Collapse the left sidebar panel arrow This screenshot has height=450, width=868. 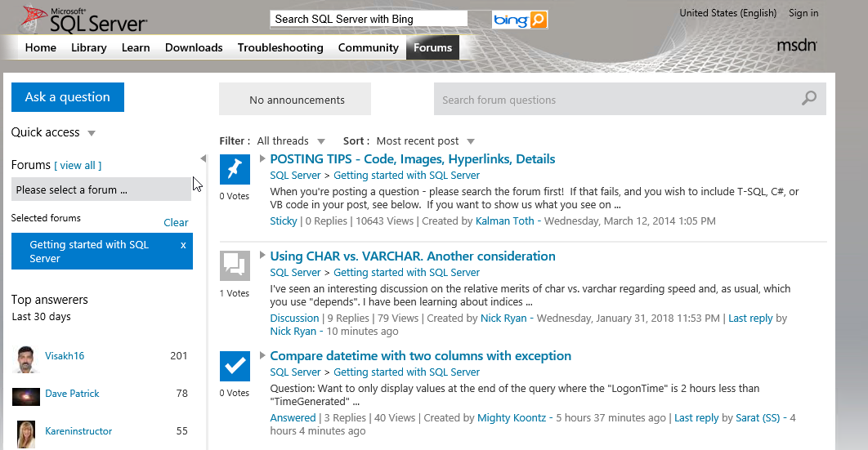click(203, 158)
